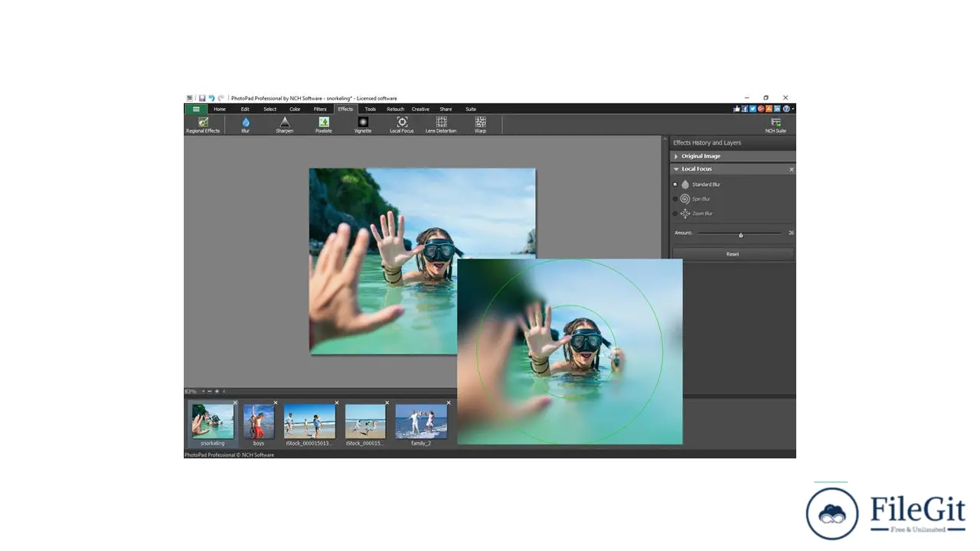Add a Vignette effect
The height and width of the screenshot is (551, 980).
click(x=363, y=126)
